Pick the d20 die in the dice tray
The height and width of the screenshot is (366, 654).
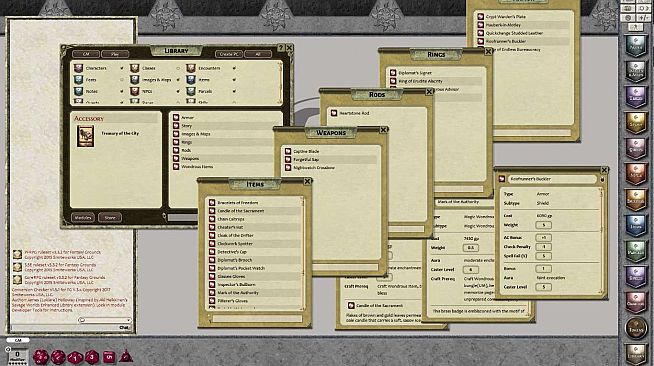click(41, 357)
